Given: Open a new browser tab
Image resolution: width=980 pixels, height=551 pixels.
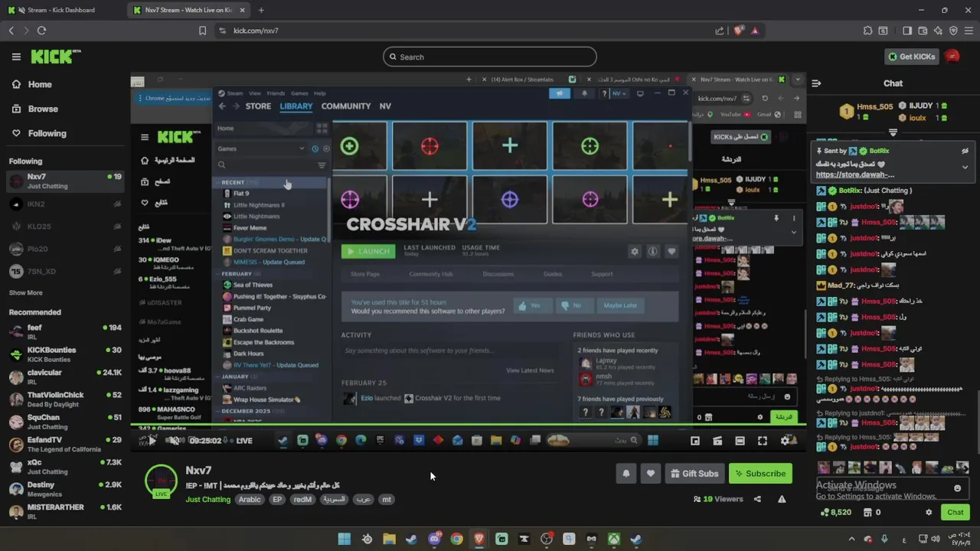Looking at the screenshot, I should click(x=261, y=10).
